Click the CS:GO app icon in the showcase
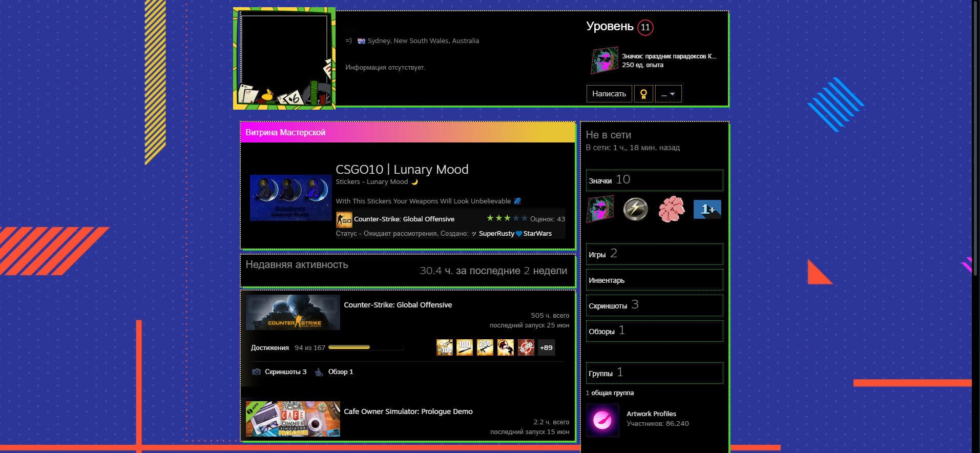 344,220
